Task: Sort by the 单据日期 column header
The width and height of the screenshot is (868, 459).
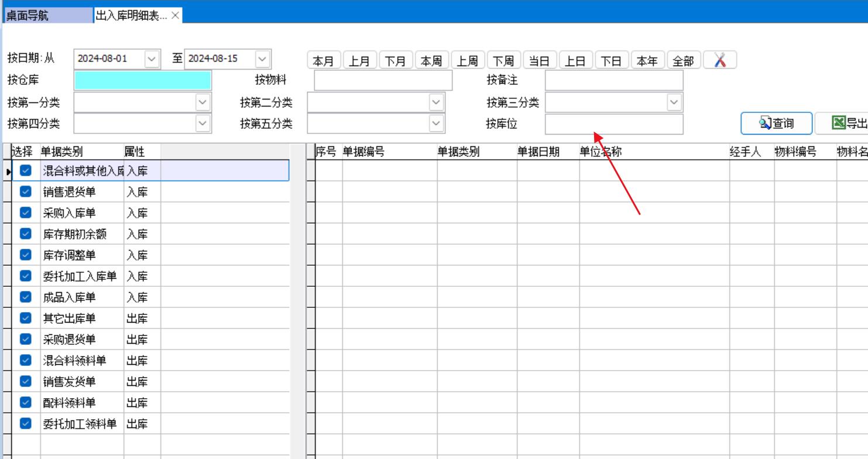Action: tap(538, 152)
